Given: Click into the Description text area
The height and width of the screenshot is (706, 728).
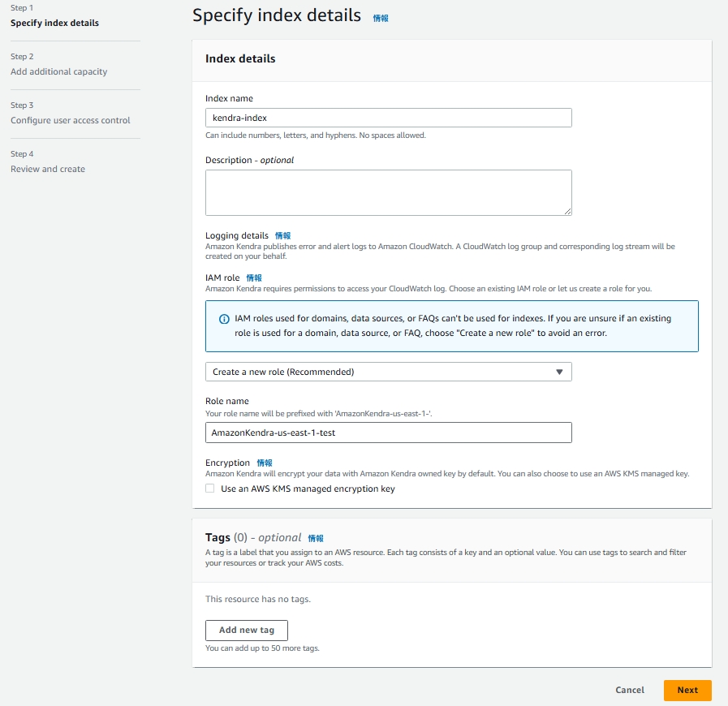Looking at the screenshot, I should point(388,192).
